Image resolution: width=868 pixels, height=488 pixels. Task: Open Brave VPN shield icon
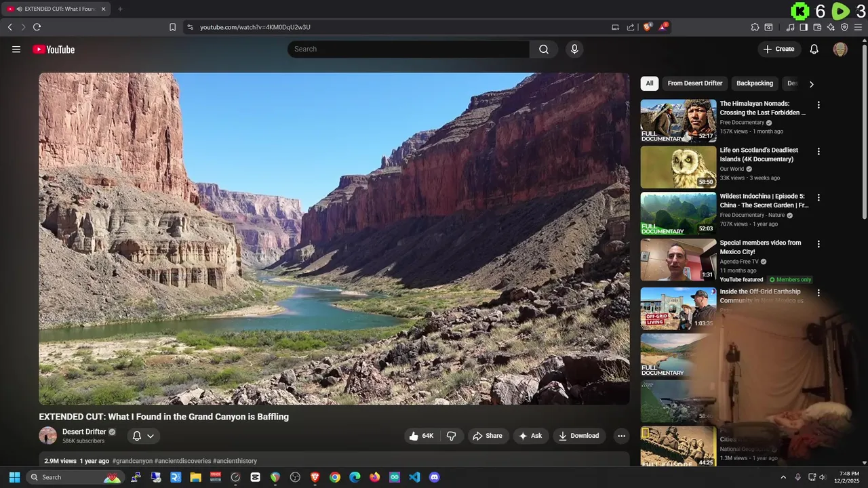point(844,27)
